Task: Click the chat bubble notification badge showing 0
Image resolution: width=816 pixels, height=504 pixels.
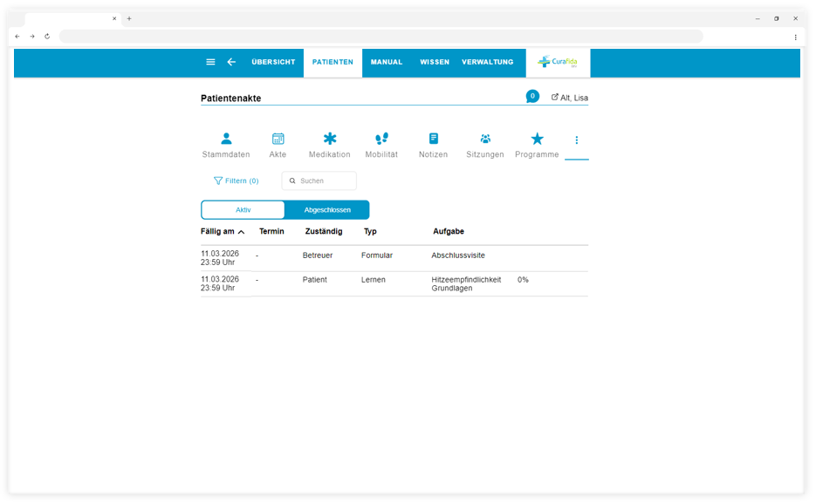Action: tap(532, 96)
